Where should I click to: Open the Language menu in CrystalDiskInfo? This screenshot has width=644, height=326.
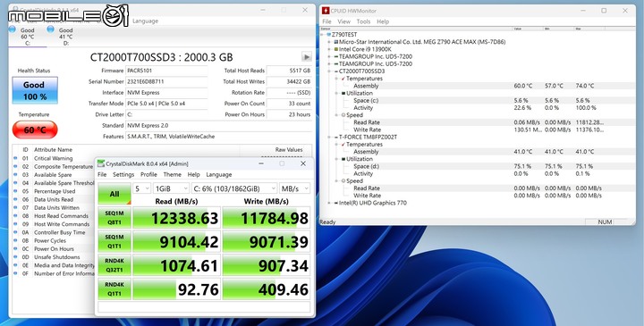pos(145,21)
